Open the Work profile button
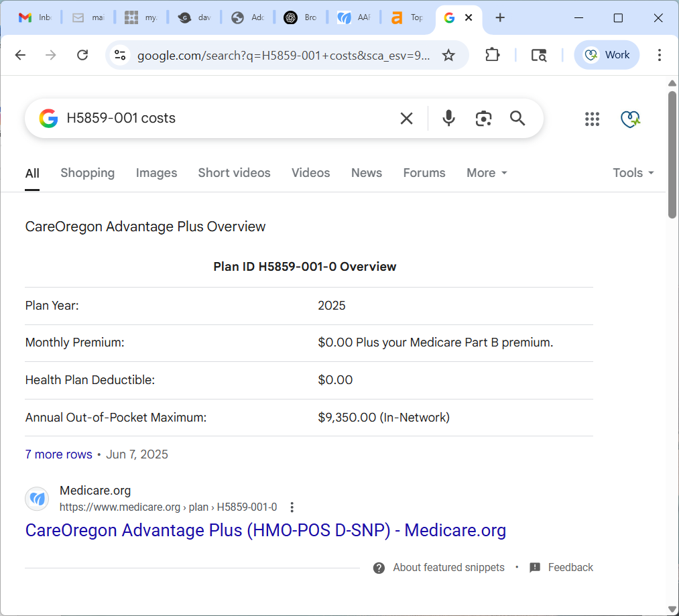 point(607,55)
